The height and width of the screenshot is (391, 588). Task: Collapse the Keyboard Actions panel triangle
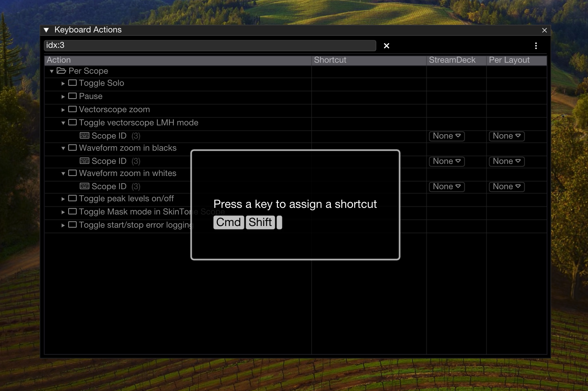click(x=46, y=30)
